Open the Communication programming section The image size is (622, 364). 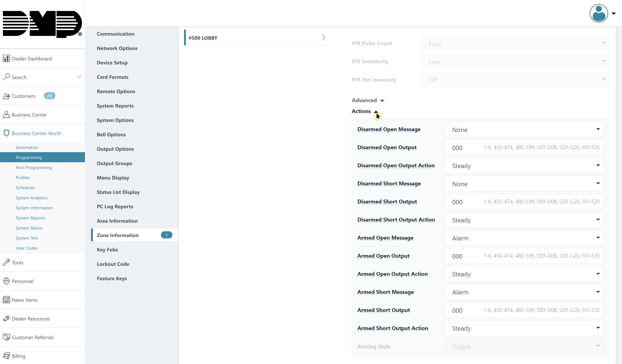tap(116, 34)
